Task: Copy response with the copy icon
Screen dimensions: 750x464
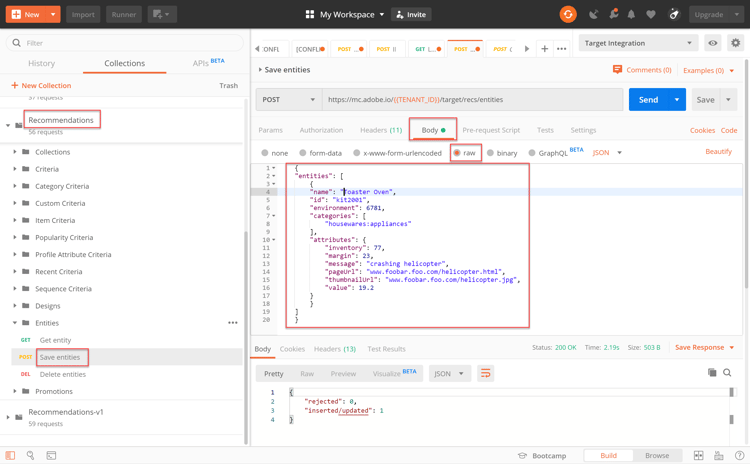Action: coord(712,373)
